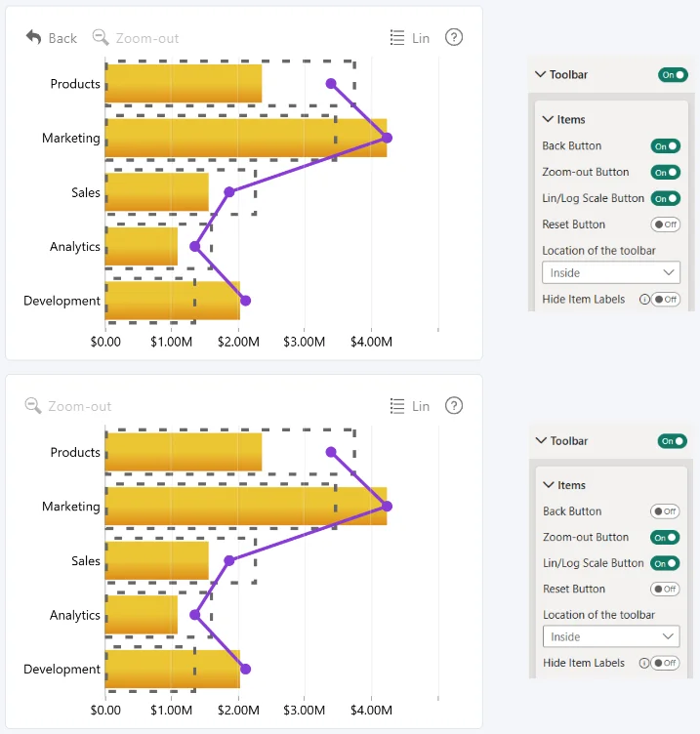Click the Zoom-out magnifier in top chart
The image size is (700, 734).
tap(101, 37)
